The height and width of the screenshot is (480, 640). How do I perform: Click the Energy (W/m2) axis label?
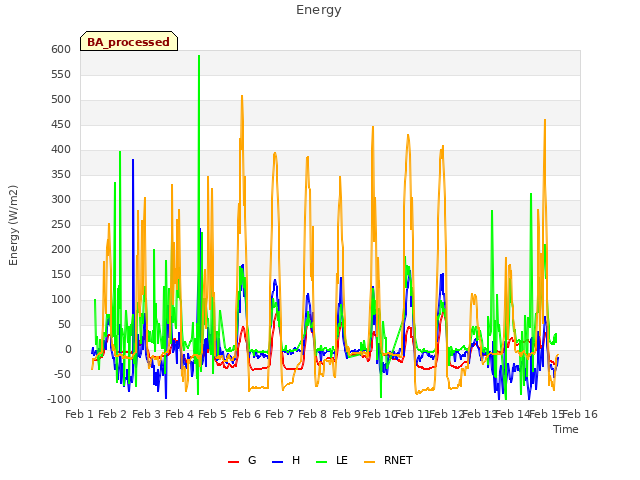[13, 225]
